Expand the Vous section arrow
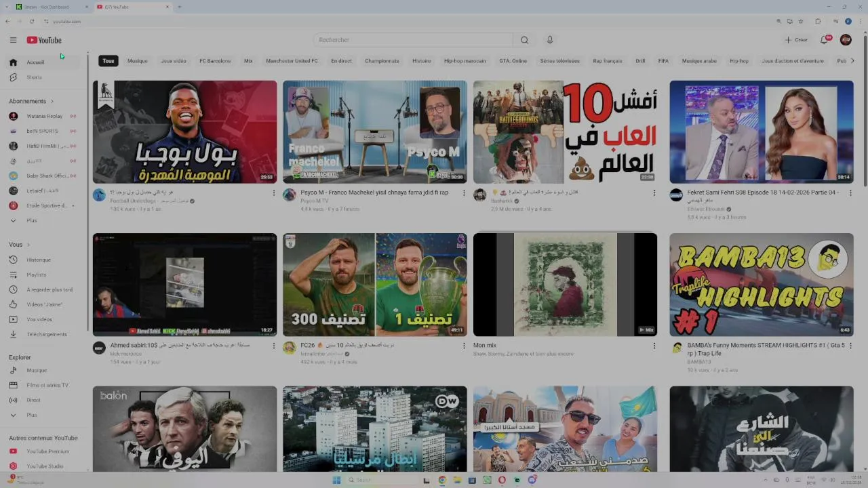The height and width of the screenshot is (488, 868). [28, 245]
